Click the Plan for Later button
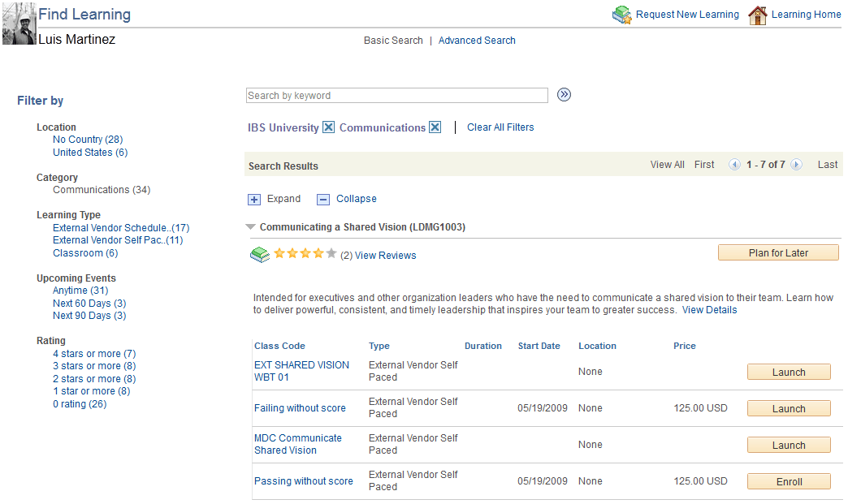 pyautogui.click(x=777, y=252)
